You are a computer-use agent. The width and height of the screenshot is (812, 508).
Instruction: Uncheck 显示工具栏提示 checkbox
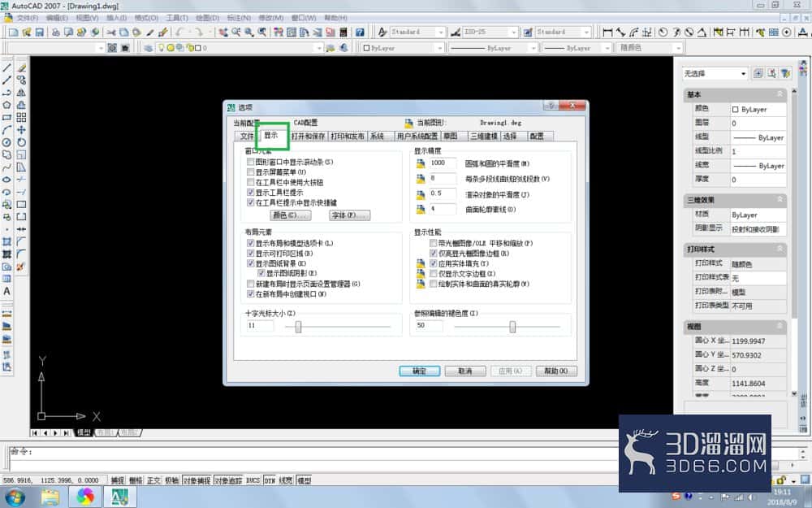point(251,193)
